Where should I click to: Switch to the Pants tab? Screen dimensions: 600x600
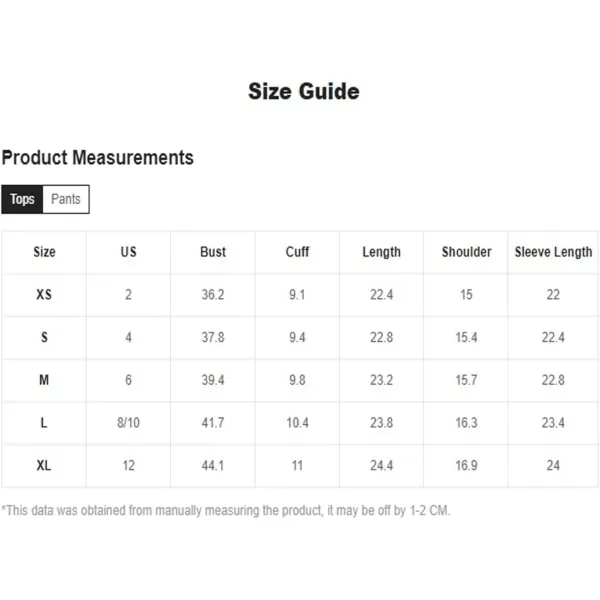pos(66,199)
